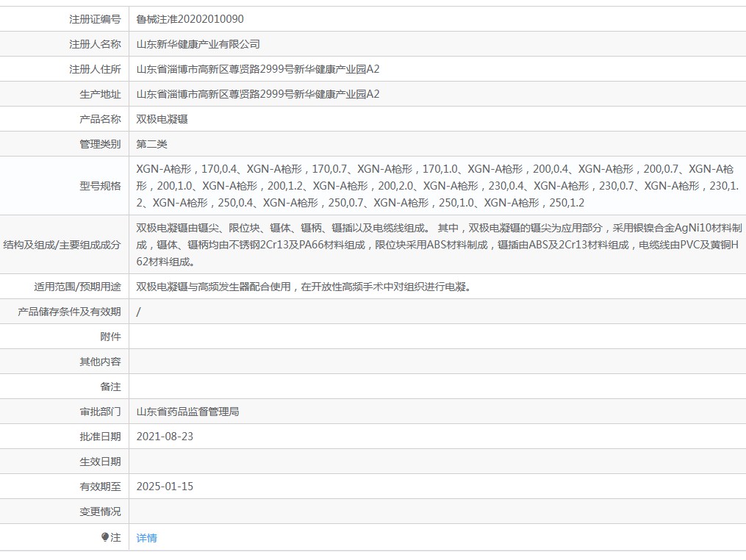Select the product name 双极电凝镊
Viewport: 746px width, 560px height.
[x=162, y=119]
